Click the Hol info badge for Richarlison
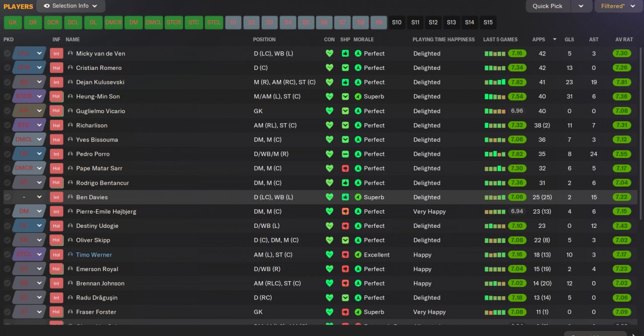 [56, 125]
